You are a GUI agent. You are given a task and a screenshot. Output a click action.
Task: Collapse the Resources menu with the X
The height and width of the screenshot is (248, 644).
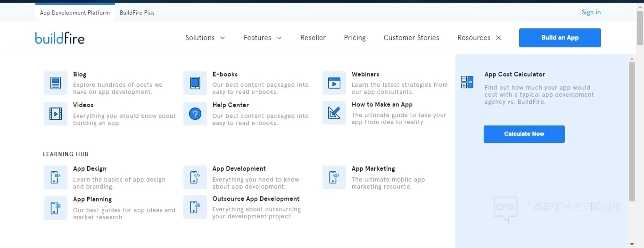click(x=499, y=38)
